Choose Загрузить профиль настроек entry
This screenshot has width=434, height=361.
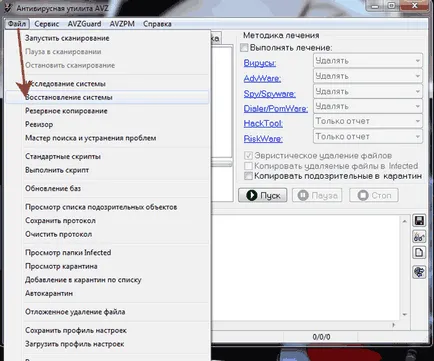coord(107,344)
